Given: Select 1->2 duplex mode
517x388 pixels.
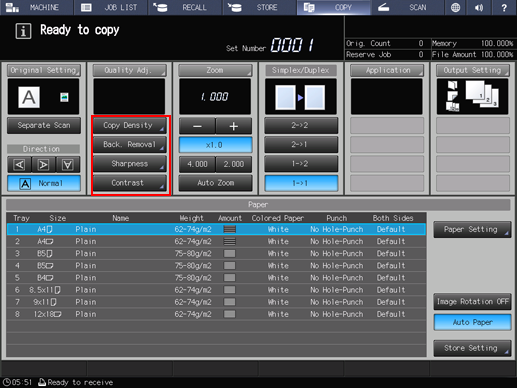Looking at the screenshot, I should [x=301, y=164].
